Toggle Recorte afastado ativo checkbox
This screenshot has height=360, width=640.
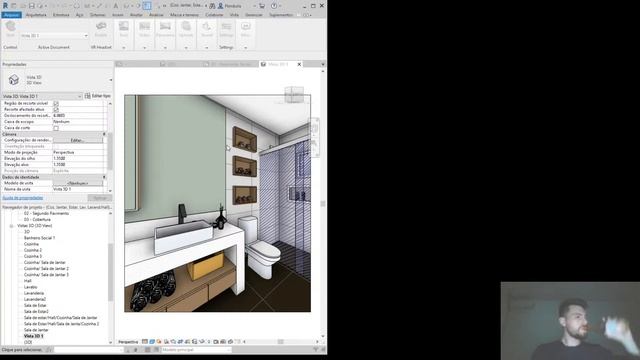tap(56, 110)
